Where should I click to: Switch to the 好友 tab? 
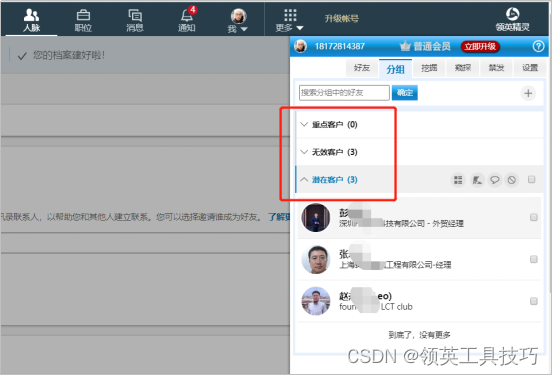click(361, 68)
